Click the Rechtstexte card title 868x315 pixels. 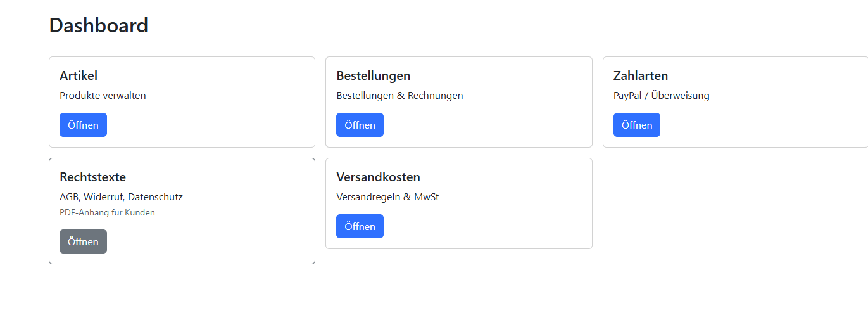(x=92, y=177)
